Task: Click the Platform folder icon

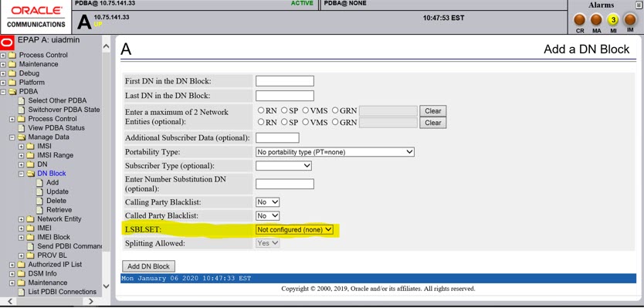Action: point(12,82)
